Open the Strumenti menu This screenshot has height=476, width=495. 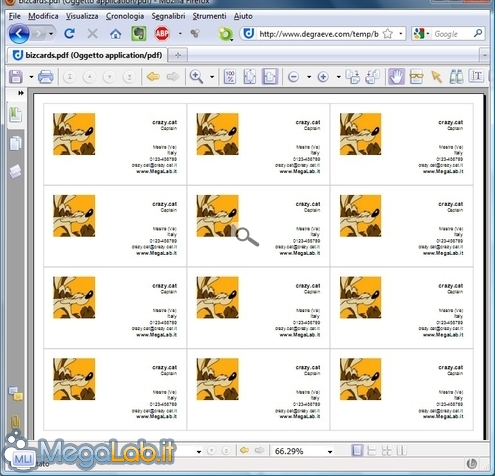tap(209, 16)
